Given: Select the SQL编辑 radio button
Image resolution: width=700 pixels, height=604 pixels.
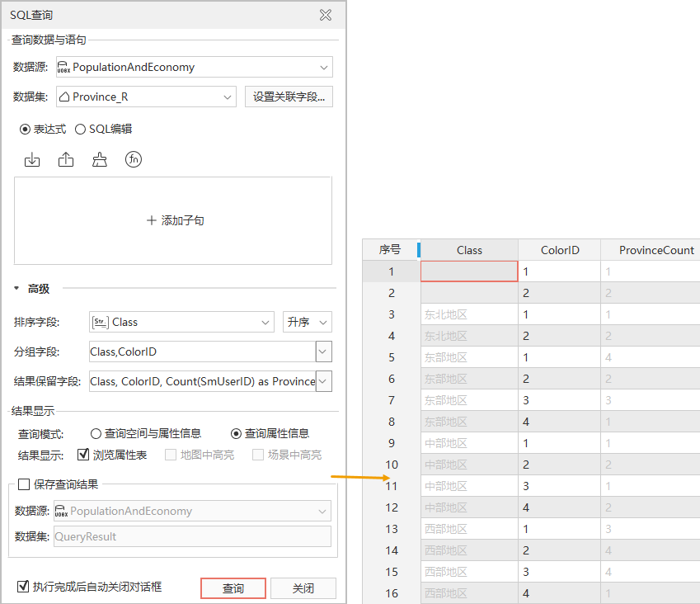Looking at the screenshot, I should coord(81,129).
